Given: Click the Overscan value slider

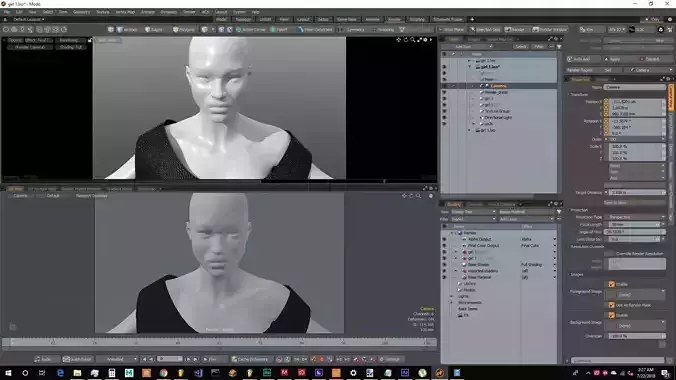Looking at the screenshot, I should pos(636,336).
